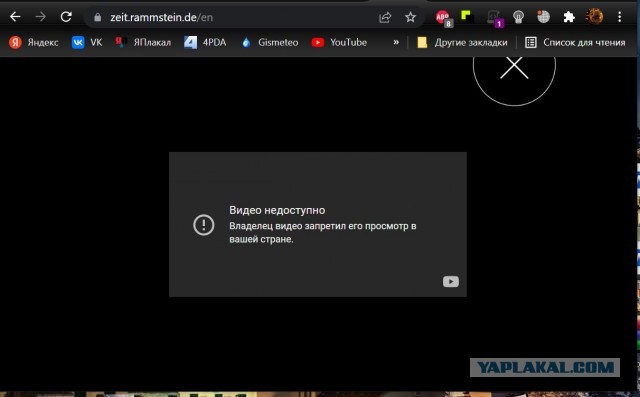640x397 pixels.
Task: Click the Видео недоступно heading
Action: (277, 210)
